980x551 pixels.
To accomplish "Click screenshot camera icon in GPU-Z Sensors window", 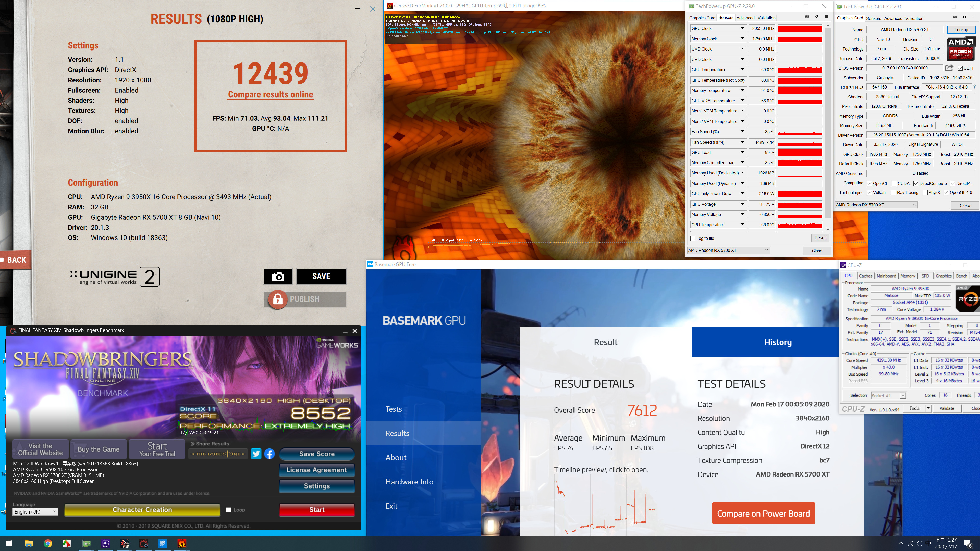I will coord(807,17).
